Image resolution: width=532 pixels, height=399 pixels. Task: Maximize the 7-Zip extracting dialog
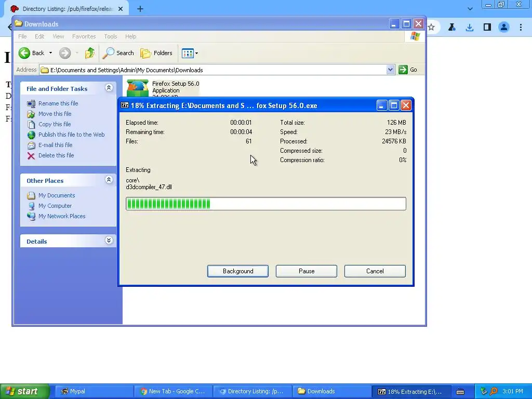pyautogui.click(x=394, y=105)
